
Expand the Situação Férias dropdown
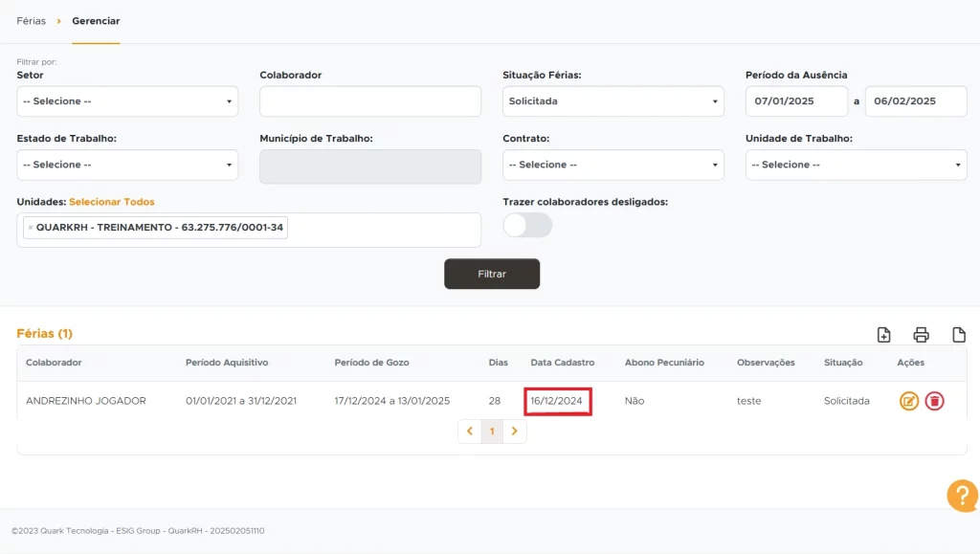[613, 101]
